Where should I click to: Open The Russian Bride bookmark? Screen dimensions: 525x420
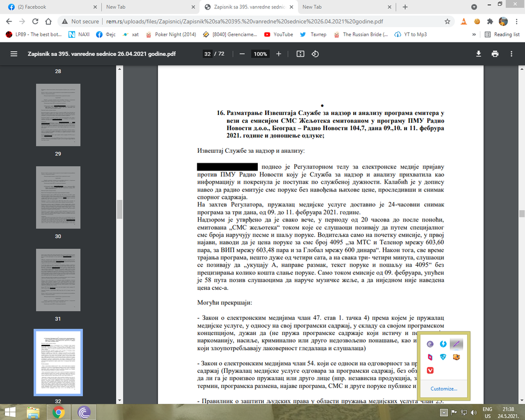(x=361, y=35)
